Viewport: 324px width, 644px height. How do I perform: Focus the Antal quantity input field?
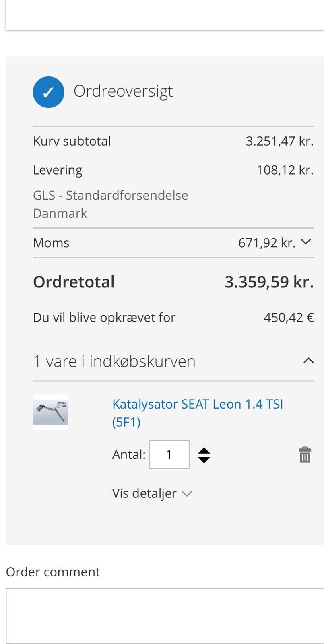coord(169,454)
